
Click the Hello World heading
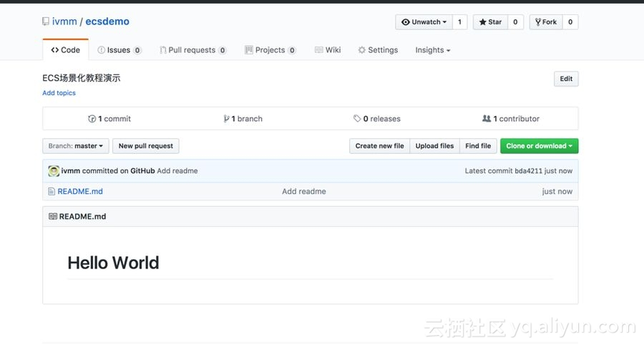coord(113,263)
